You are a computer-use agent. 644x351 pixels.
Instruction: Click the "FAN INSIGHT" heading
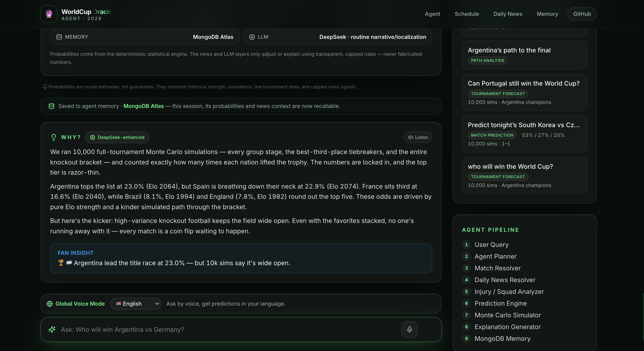pos(75,253)
